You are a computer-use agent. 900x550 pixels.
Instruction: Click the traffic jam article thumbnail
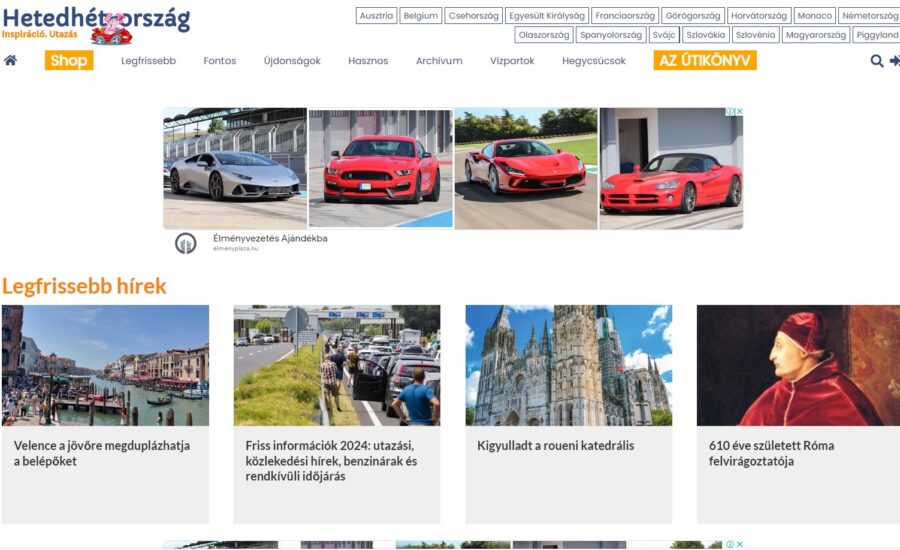[336, 365]
